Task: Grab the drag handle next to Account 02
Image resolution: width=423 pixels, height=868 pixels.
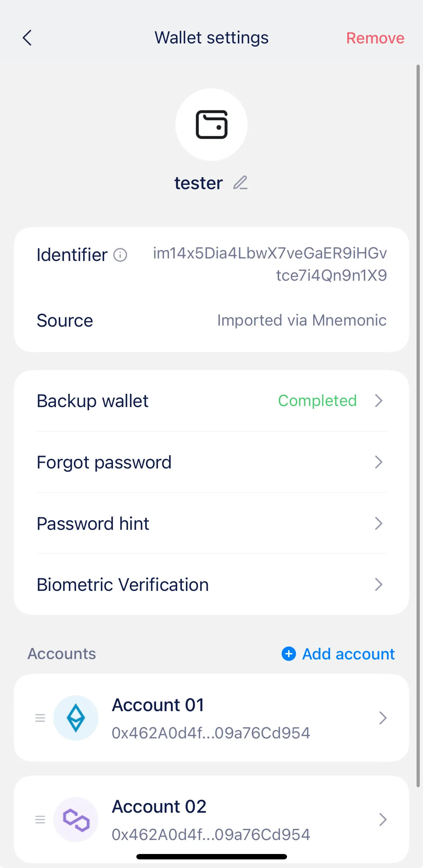Action: tap(40, 819)
